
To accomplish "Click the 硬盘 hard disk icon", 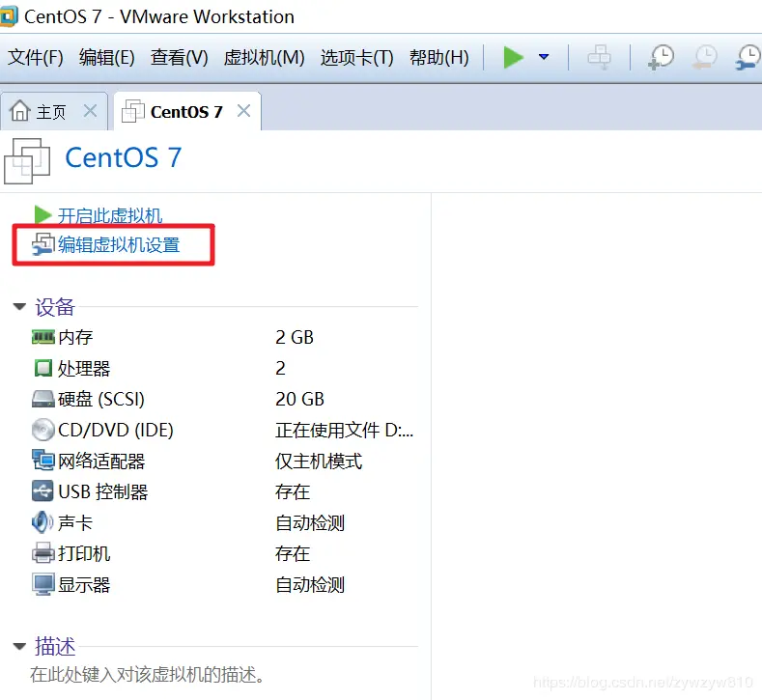I will coord(43,399).
